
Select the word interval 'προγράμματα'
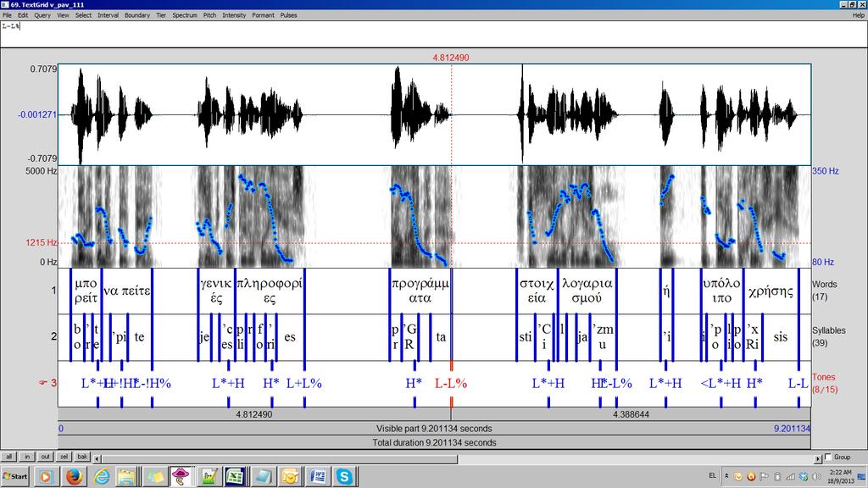point(420,291)
